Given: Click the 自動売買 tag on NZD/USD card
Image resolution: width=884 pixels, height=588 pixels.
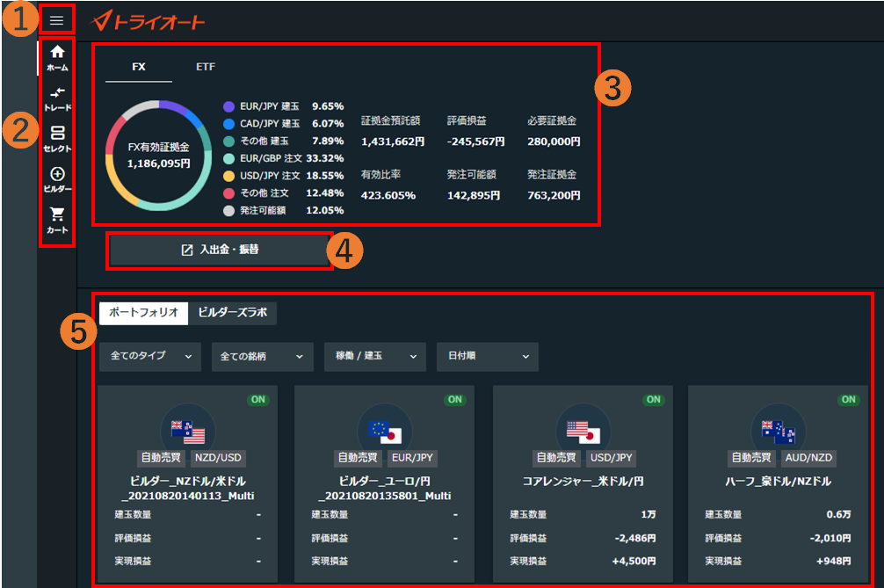Looking at the screenshot, I should pos(161,458).
